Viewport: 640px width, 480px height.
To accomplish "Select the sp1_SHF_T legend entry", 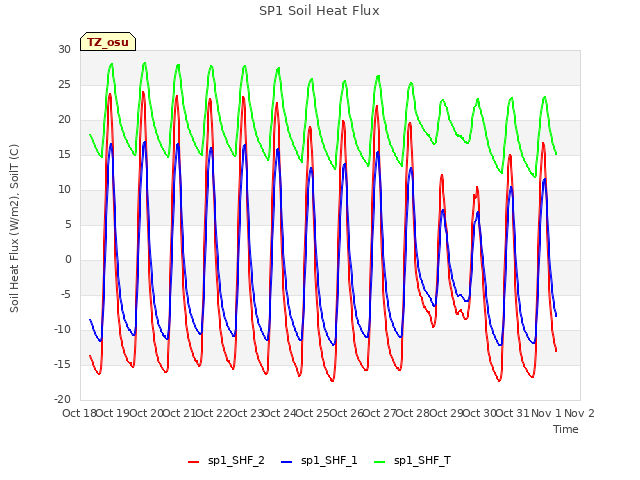I will 412,460.
